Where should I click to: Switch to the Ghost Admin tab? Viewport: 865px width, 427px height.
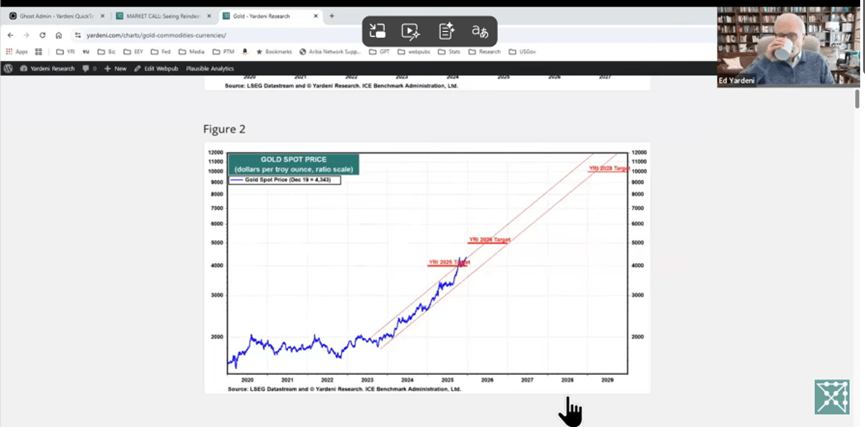pos(55,16)
